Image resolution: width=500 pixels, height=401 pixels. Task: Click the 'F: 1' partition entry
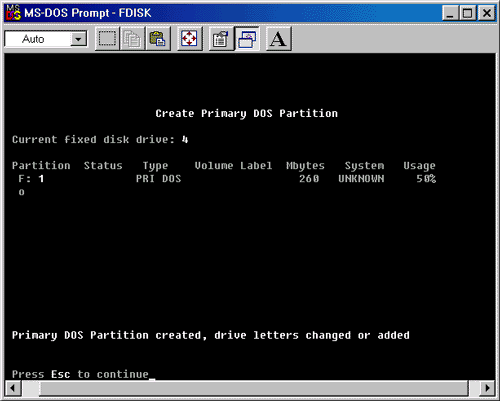pos(31,179)
